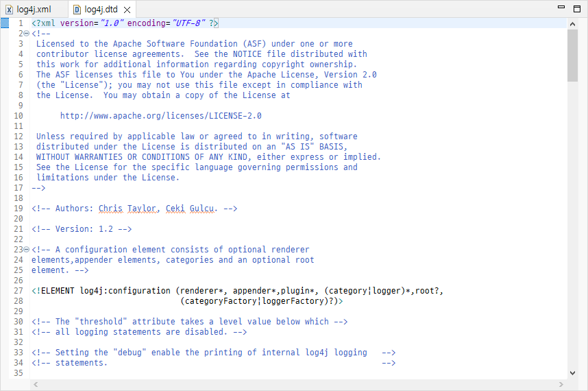Click 'Licensed to the Apache Software Foundation' line

click(194, 44)
